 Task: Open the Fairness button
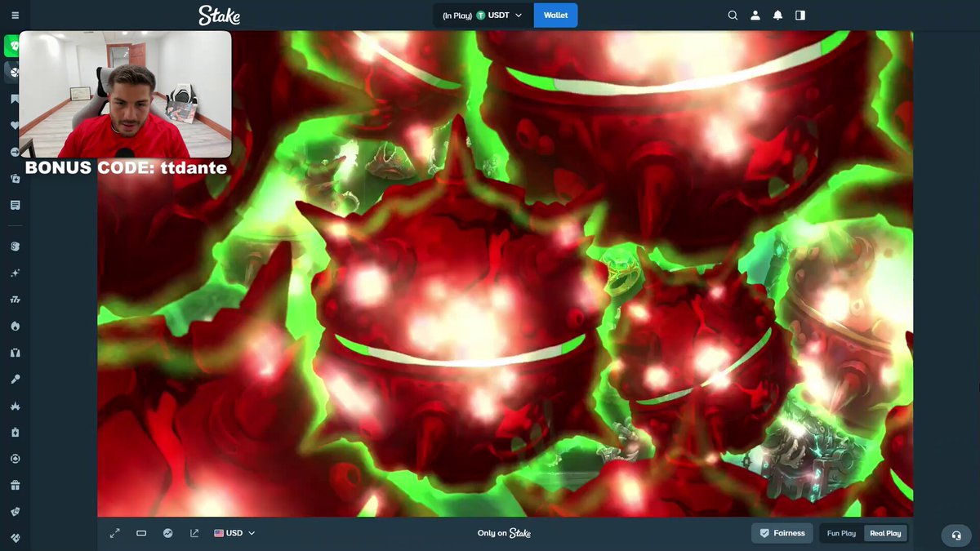pos(782,533)
